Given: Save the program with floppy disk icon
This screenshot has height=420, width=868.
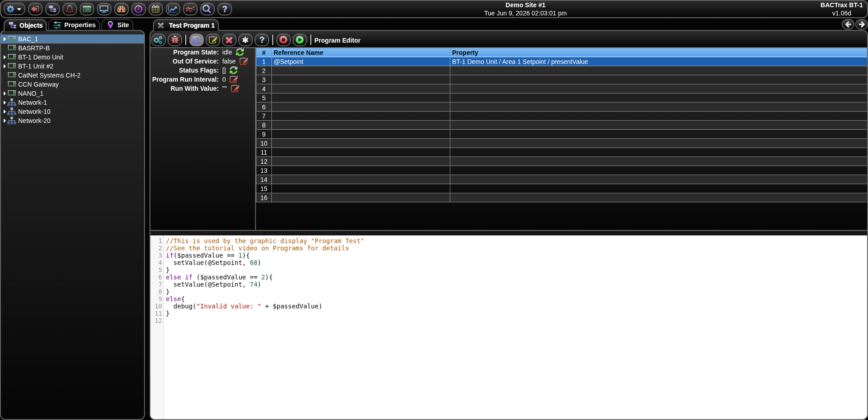Looking at the screenshot, I should click(197, 40).
